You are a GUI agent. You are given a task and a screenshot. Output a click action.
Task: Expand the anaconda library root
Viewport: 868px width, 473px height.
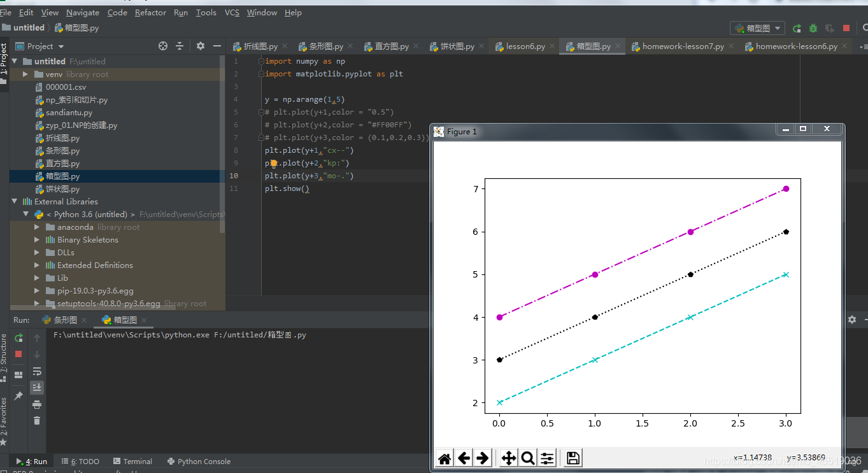(37, 227)
